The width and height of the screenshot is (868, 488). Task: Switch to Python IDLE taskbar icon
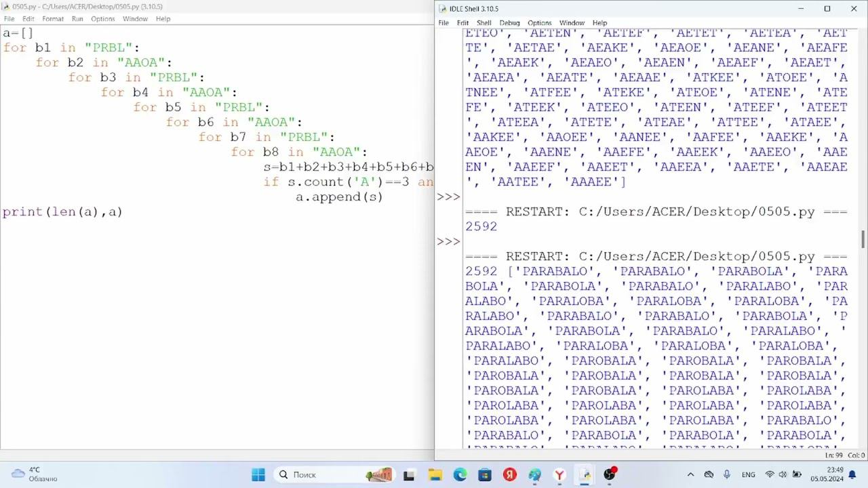click(585, 475)
